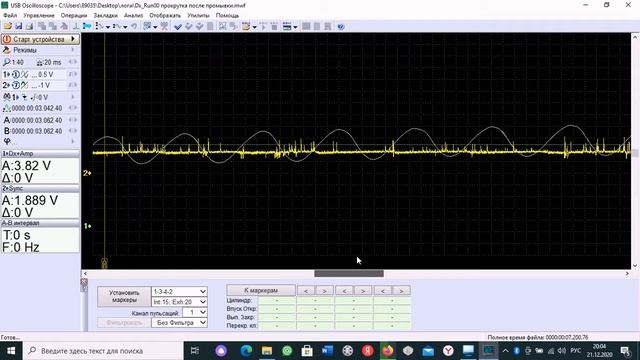640x360 pixels.
Task: Click the Старт устройства power icon
Action: point(7,39)
